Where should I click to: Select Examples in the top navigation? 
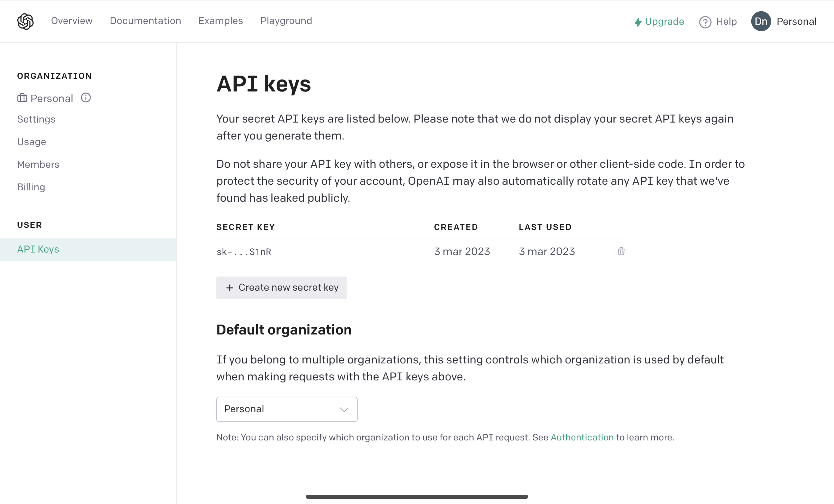[221, 21]
